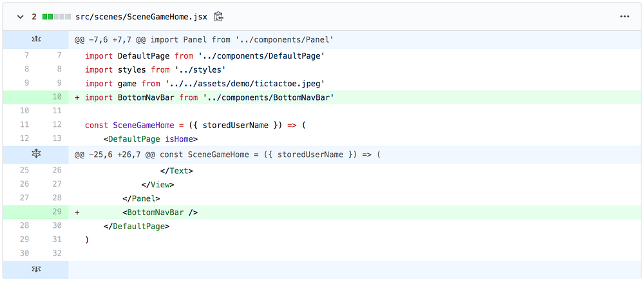Collapse the SceneGameHome.jsx file diff chevron
This screenshot has width=644, height=282.
19,17
